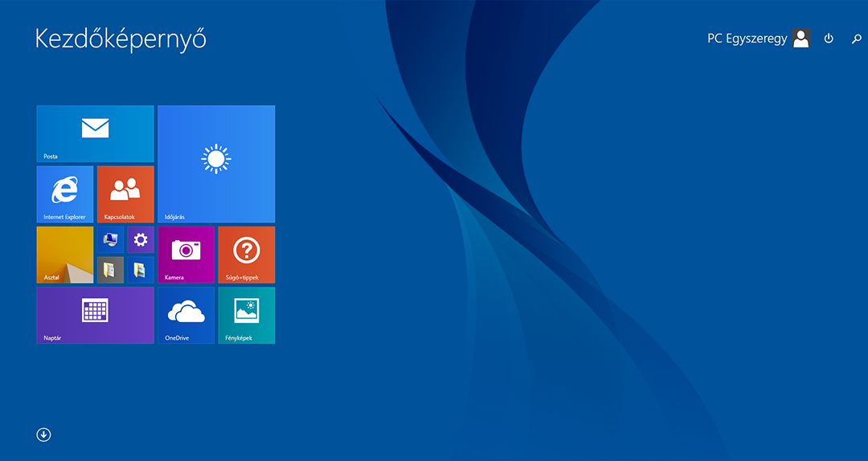Open the PC settings gear small tile
The height and width of the screenshot is (461, 868).
coord(141,239)
